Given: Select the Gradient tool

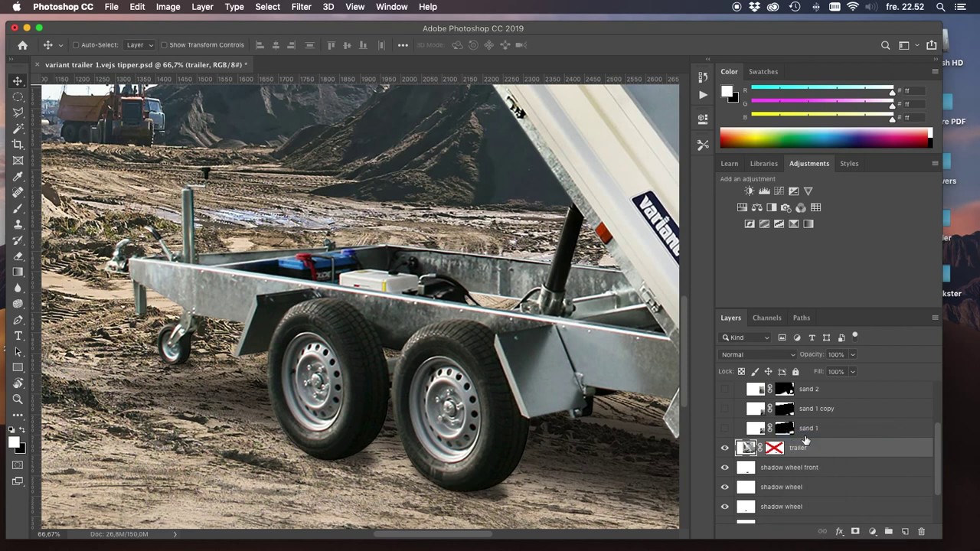Looking at the screenshot, I should tap(18, 272).
